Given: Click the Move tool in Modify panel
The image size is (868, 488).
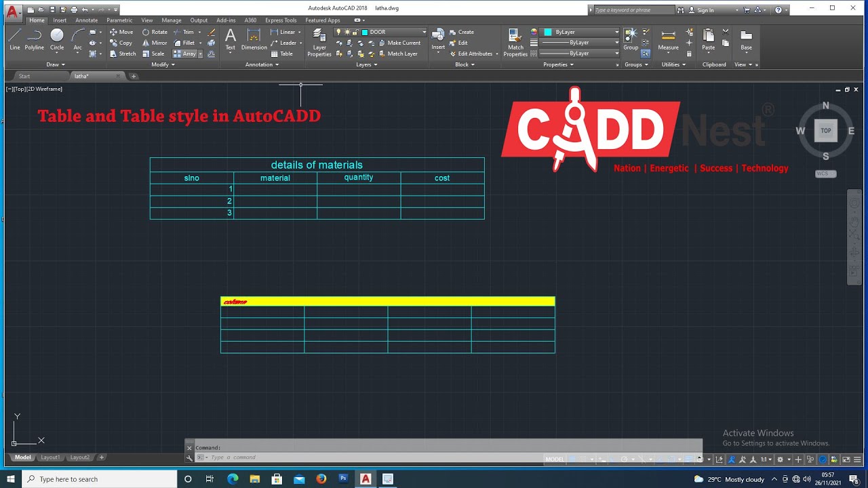Looking at the screenshot, I should click(x=121, y=32).
